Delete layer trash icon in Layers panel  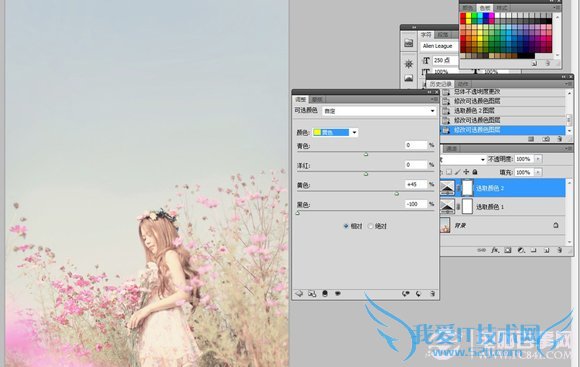(559, 250)
